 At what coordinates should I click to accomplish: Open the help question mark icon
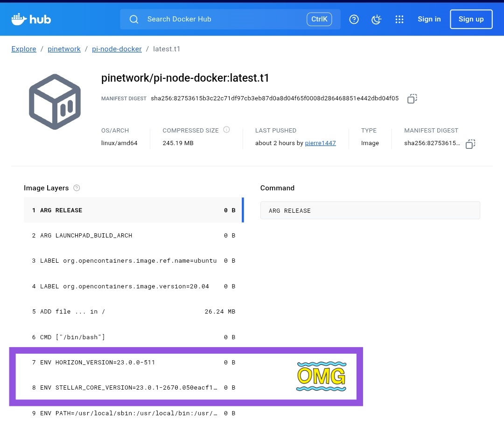pyautogui.click(x=354, y=19)
